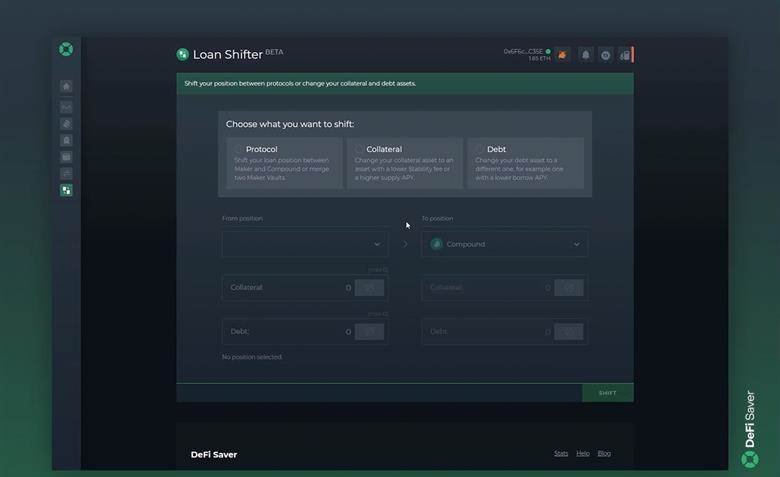The width and height of the screenshot is (780, 477).
Task: Click the green banner describing position shifting
Action: (405, 84)
